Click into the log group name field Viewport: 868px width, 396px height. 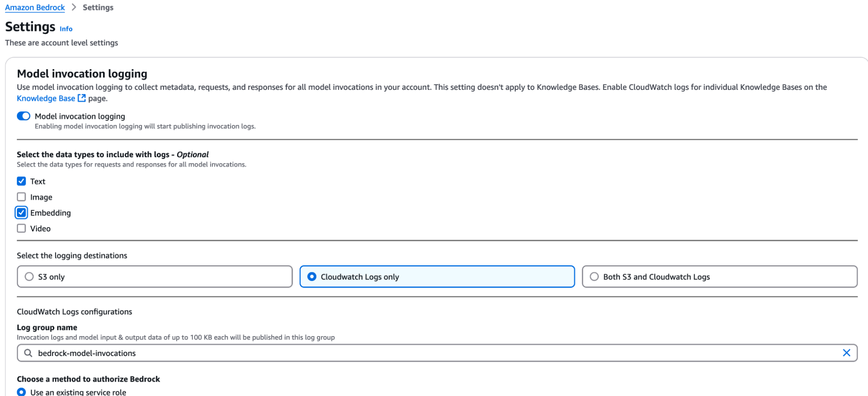click(434, 353)
